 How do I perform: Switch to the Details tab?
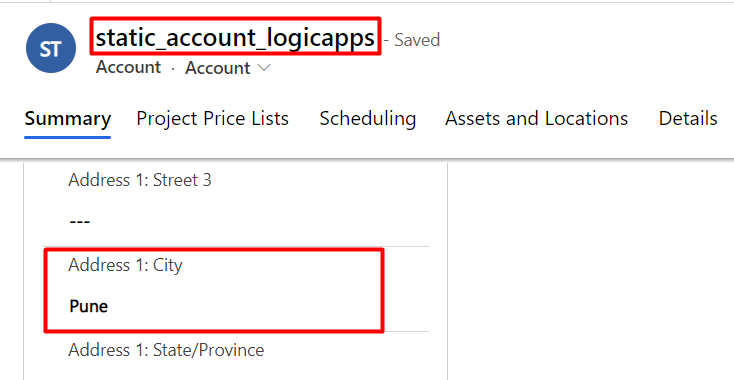pyautogui.click(x=688, y=119)
